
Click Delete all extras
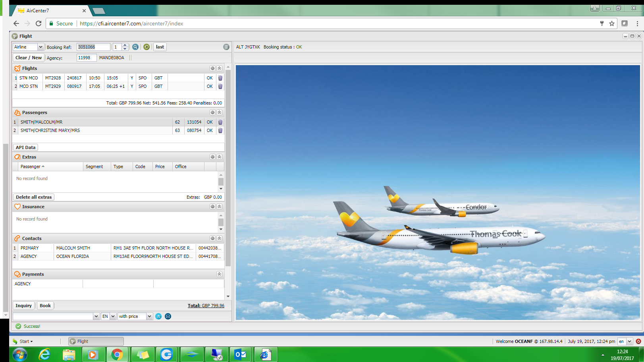pyautogui.click(x=34, y=197)
